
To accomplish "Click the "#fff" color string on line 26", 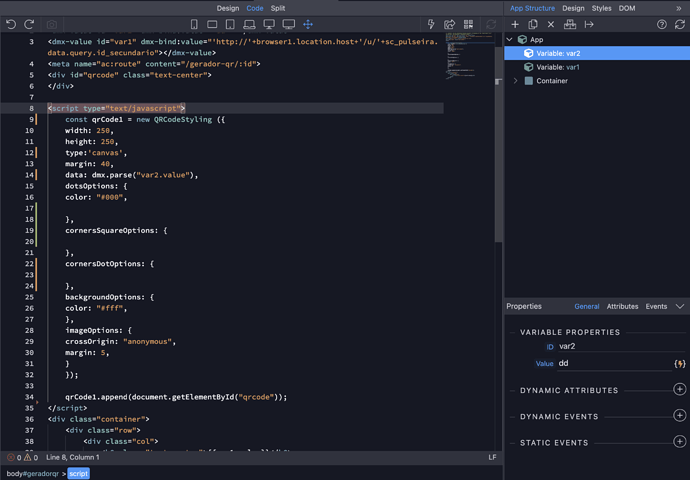I will coord(109,308).
